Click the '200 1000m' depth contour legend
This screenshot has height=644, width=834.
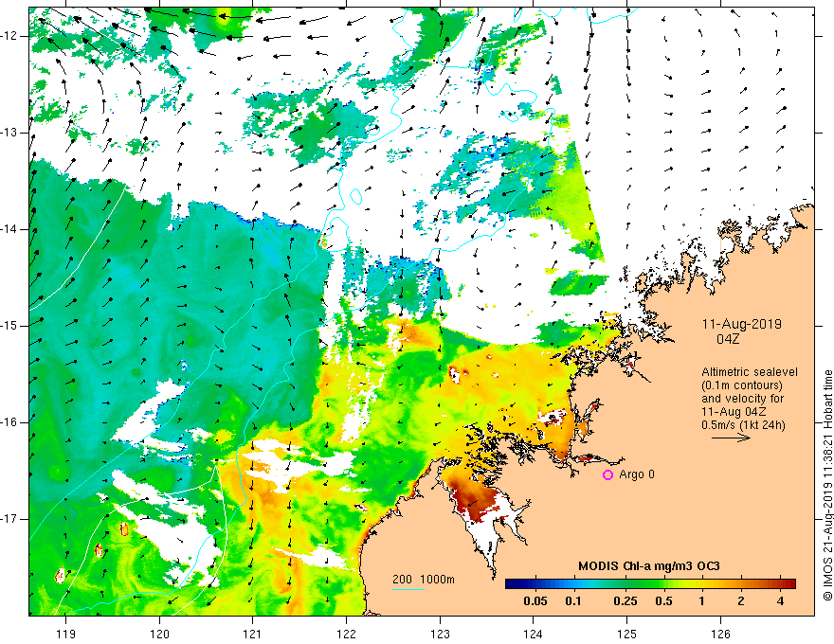(424, 580)
